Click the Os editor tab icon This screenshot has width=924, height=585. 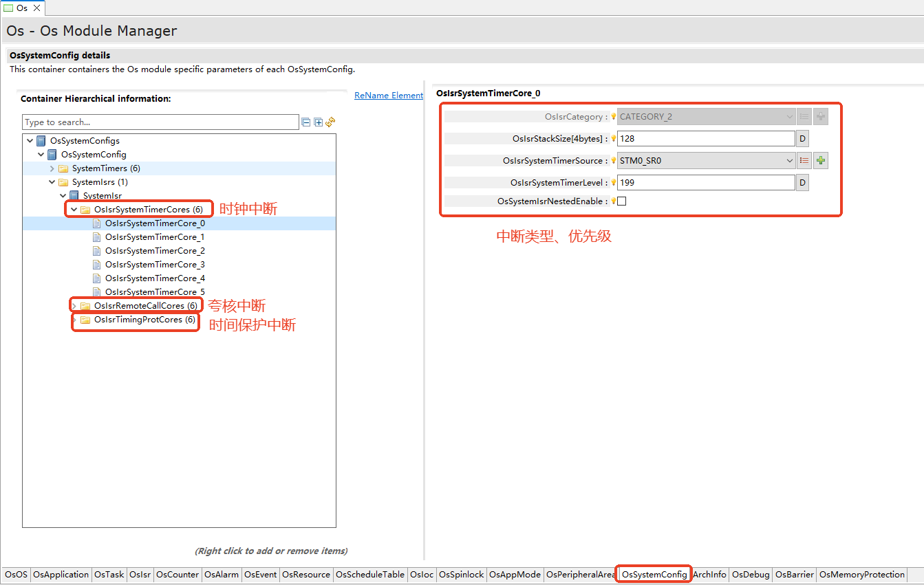(x=9, y=8)
